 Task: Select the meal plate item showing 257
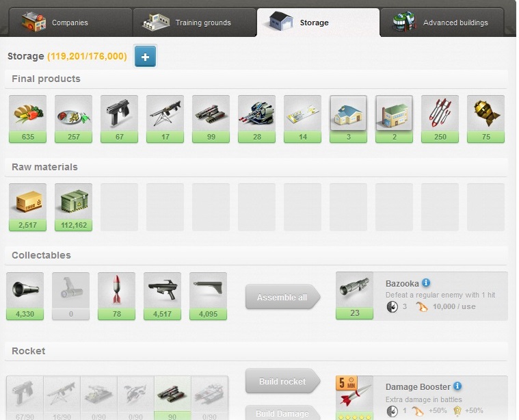click(73, 119)
